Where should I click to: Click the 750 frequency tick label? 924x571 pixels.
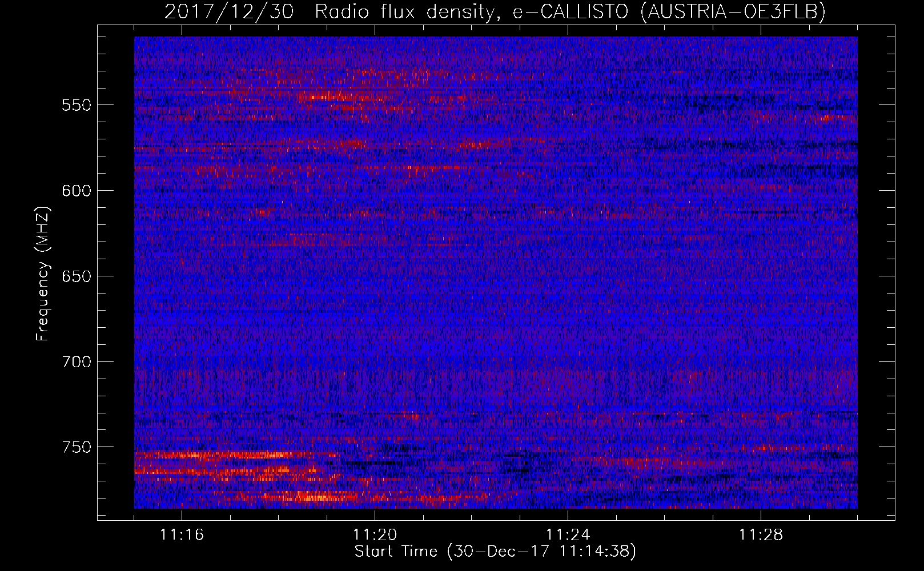(x=77, y=447)
